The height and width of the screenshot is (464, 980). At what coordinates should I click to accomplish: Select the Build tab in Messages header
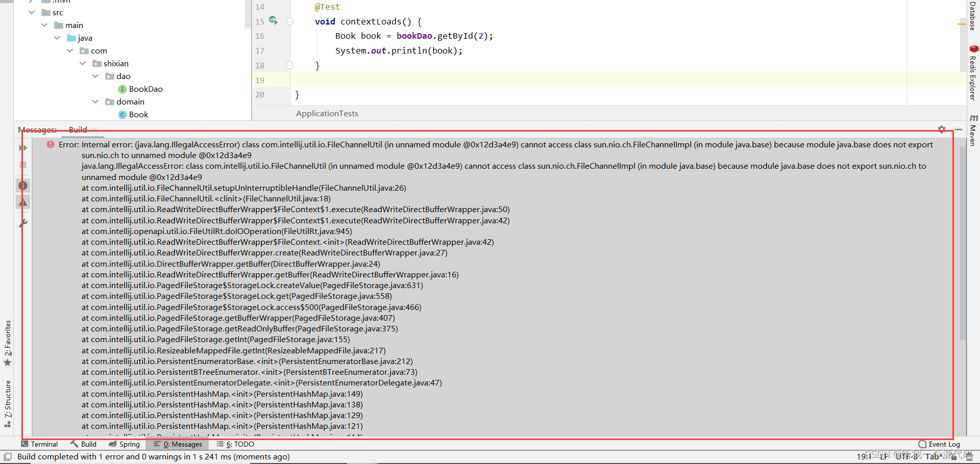[x=78, y=130]
